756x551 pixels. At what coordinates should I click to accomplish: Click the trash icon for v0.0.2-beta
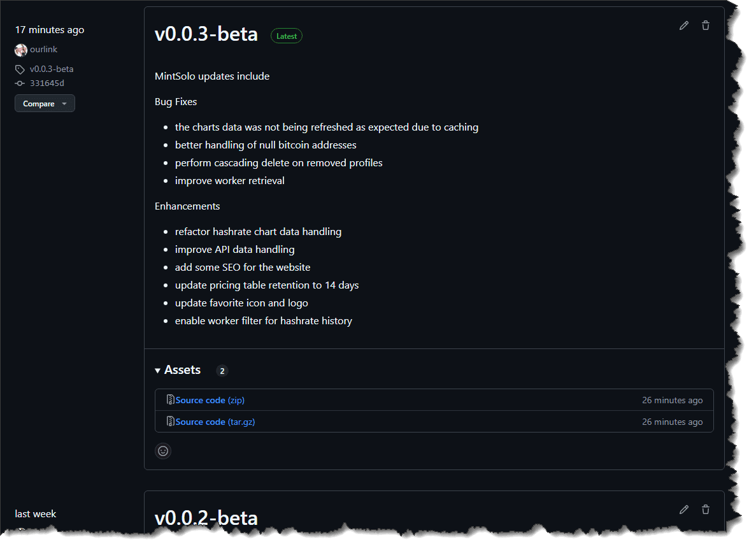point(706,510)
